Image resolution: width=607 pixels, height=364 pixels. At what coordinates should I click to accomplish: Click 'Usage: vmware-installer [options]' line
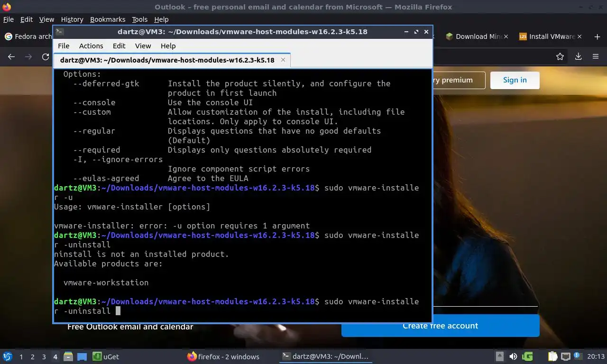tap(132, 207)
